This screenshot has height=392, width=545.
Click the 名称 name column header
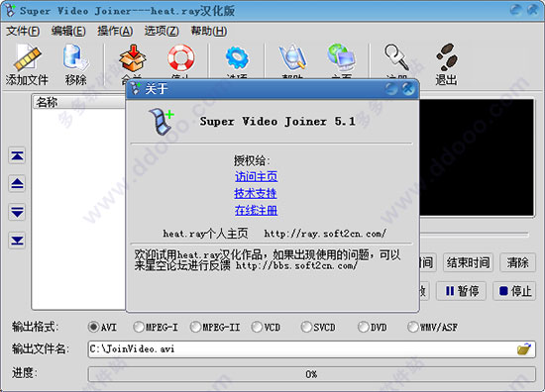click(79, 102)
